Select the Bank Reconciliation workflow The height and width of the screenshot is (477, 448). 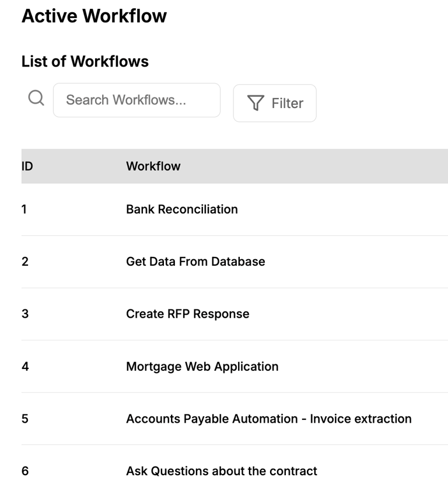(181, 209)
